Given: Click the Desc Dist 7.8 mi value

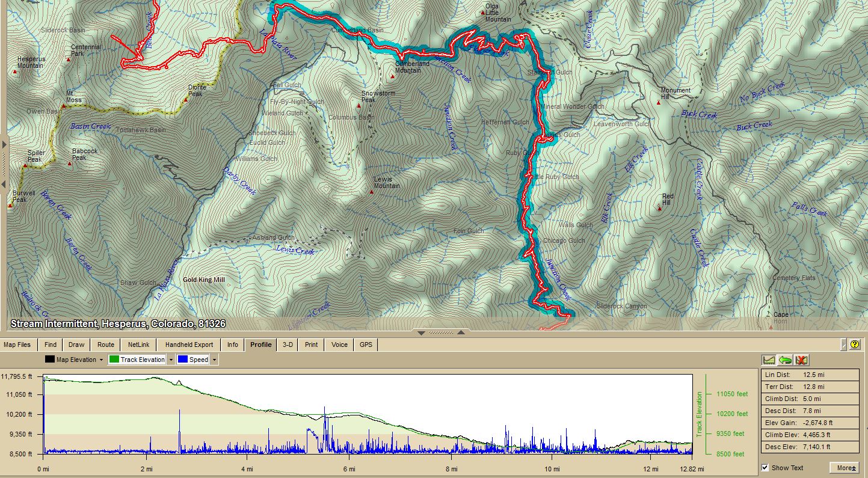Looking at the screenshot, I should (811, 411).
